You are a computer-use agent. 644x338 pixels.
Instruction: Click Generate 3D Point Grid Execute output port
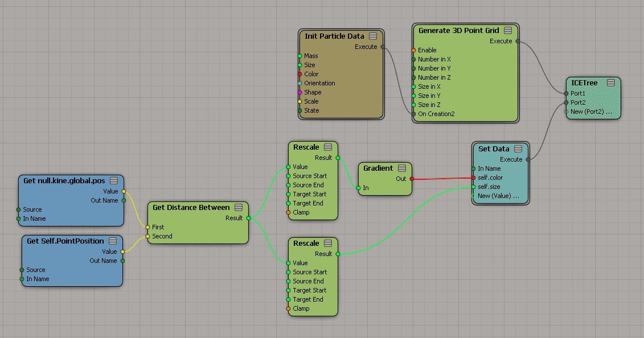tap(518, 41)
